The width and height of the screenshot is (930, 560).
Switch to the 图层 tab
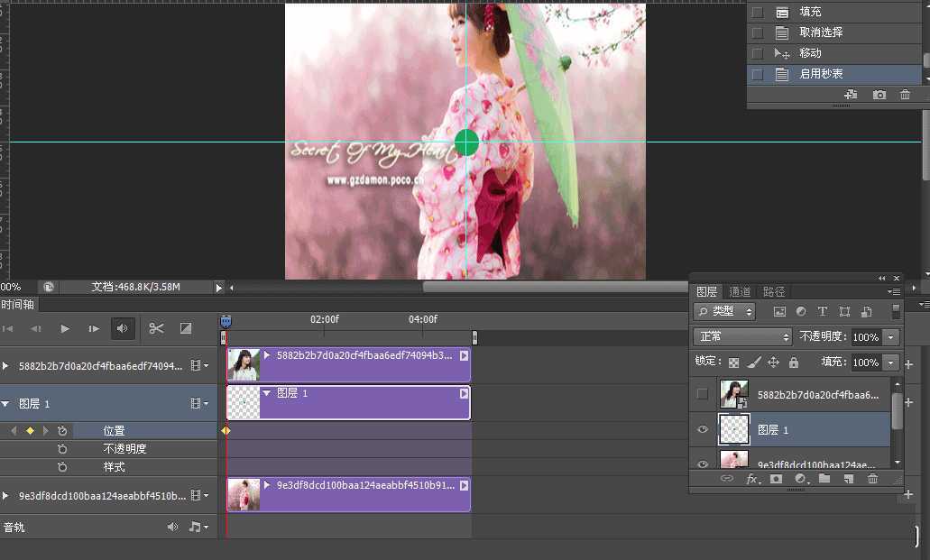tap(706, 291)
